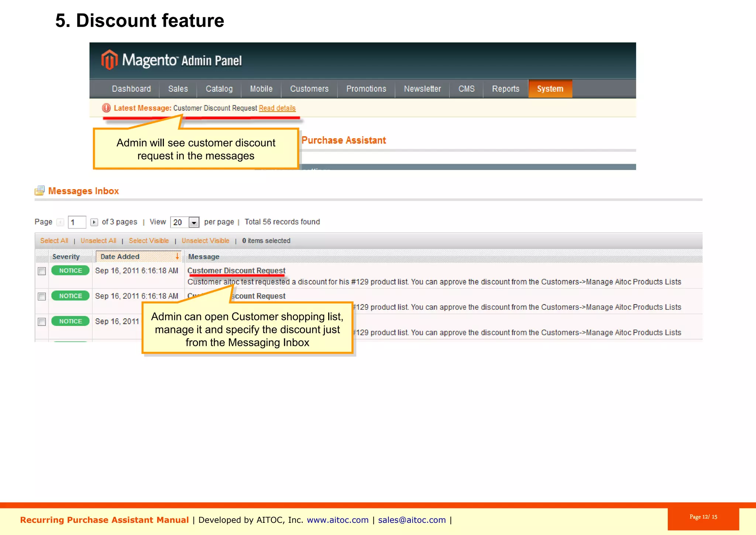The width and height of the screenshot is (756, 535).
Task: Open the Dashboard menu
Action: click(131, 89)
